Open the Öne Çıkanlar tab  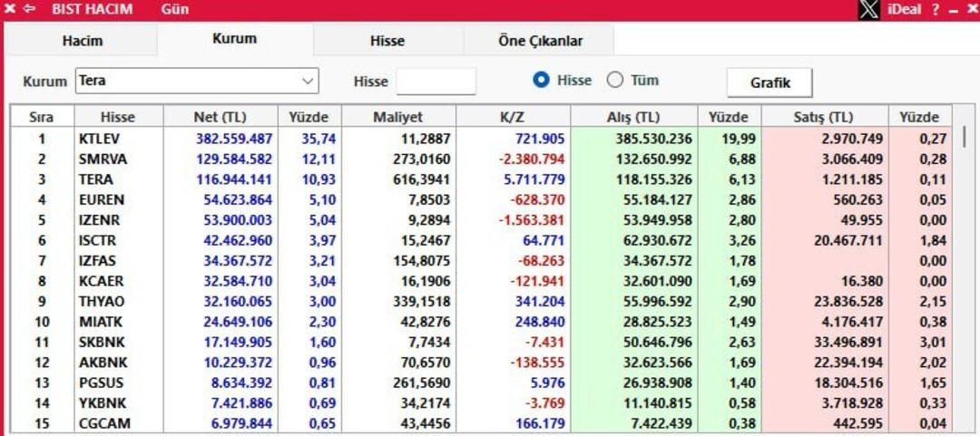541,41
